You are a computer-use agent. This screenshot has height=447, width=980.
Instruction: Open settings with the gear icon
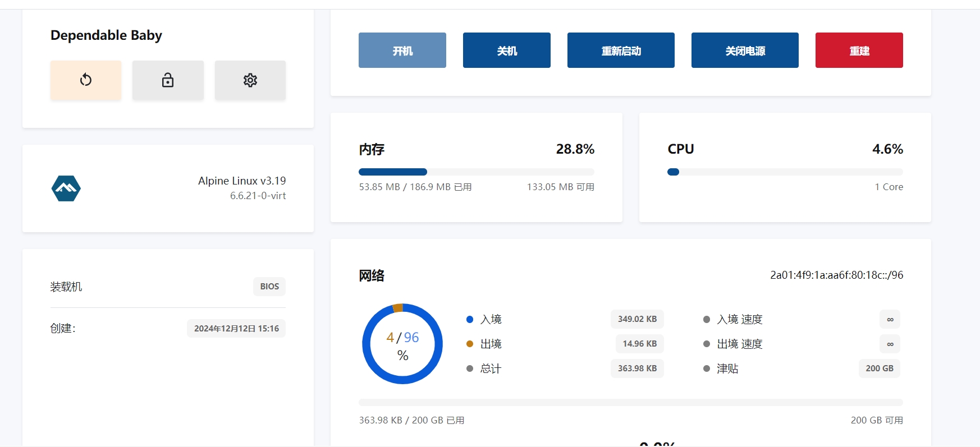tap(250, 80)
